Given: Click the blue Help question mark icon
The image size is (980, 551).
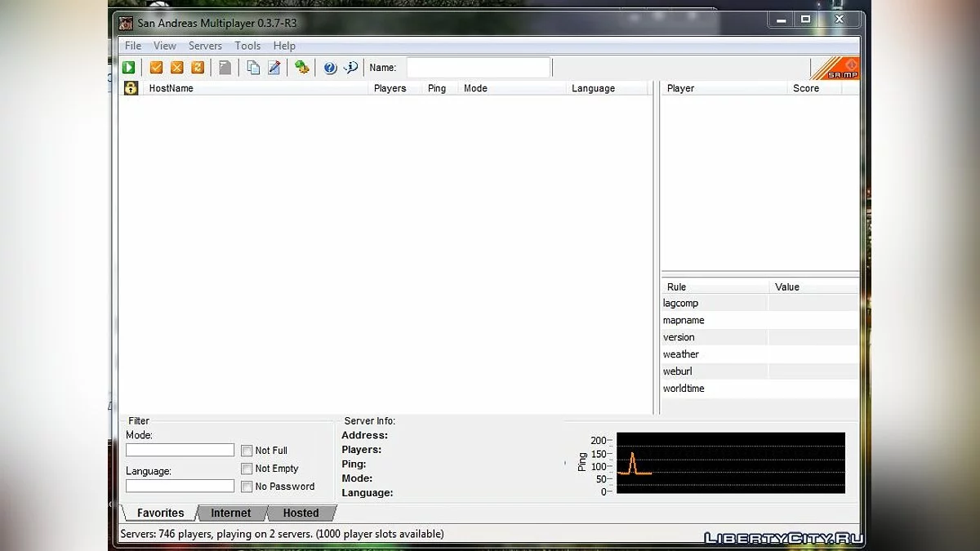Looking at the screenshot, I should pos(330,68).
